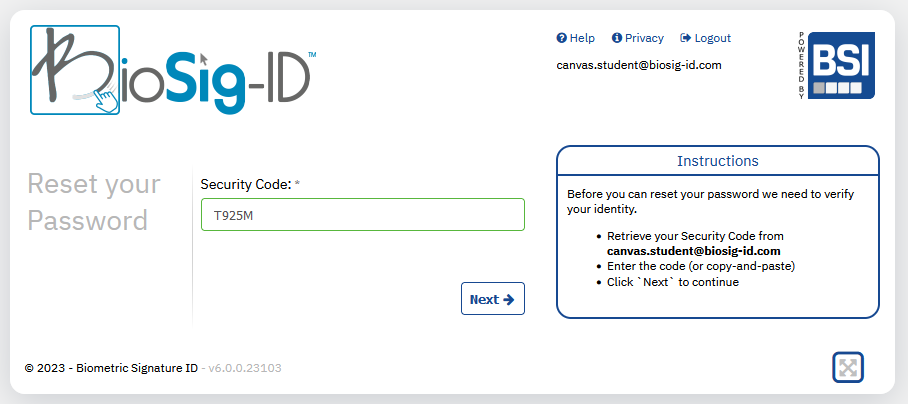Click the Instructions panel header
This screenshot has width=908, height=404.
(x=717, y=160)
